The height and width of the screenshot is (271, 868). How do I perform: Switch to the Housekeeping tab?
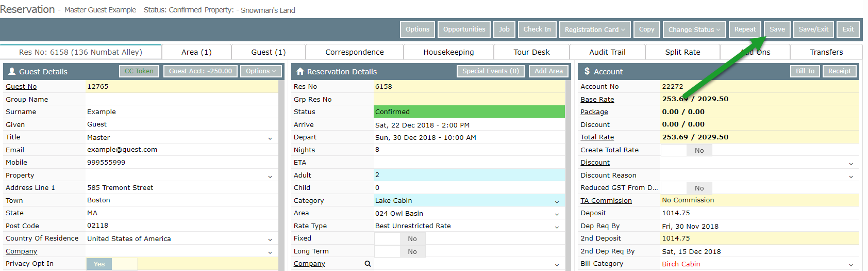click(448, 52)
